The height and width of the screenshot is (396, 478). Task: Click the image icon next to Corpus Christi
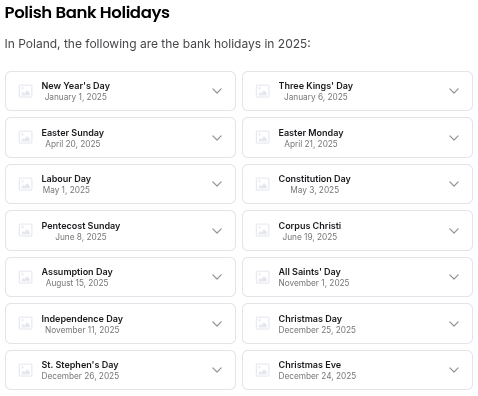coord(263,230)
